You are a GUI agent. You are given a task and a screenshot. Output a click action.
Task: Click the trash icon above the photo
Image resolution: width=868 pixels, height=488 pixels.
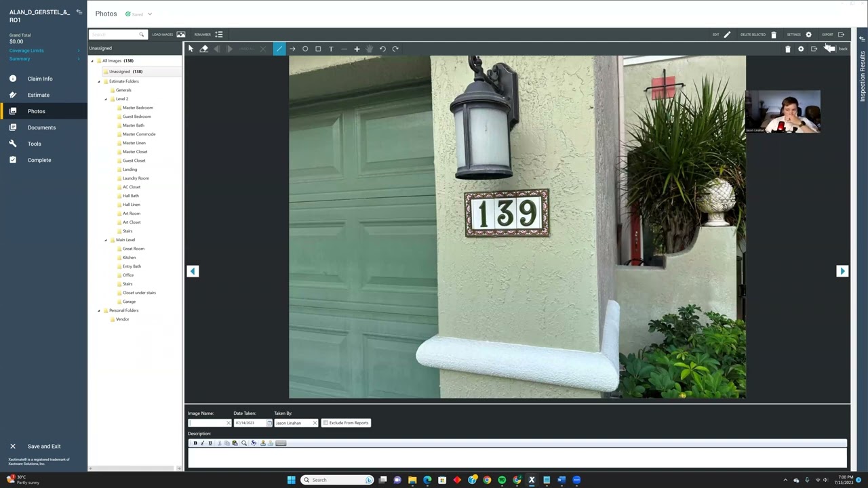pos(787,49)
